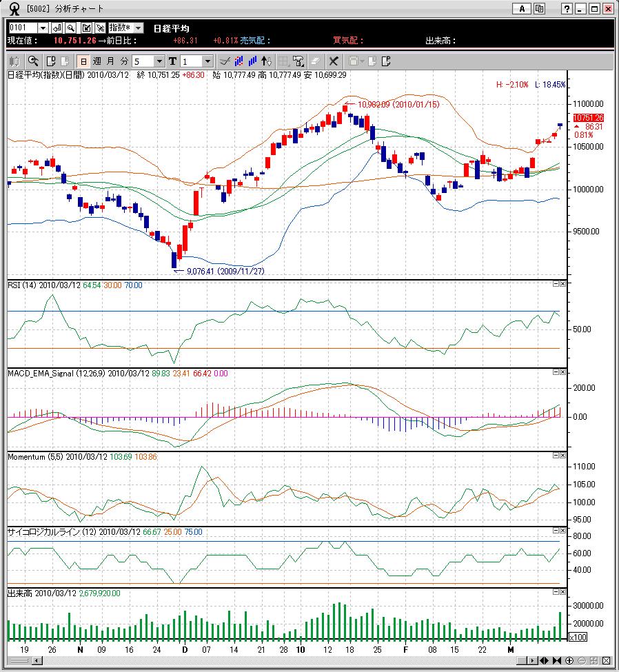Select the eraser tool
This screenshot has height=672, width=619.
pos(315,61)
